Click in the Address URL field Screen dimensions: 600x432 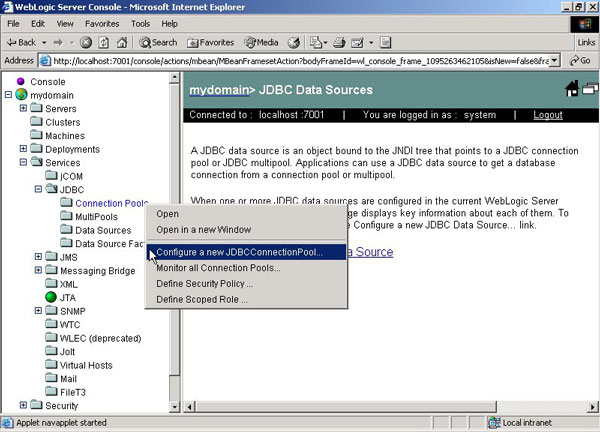(x=300, y=61)
